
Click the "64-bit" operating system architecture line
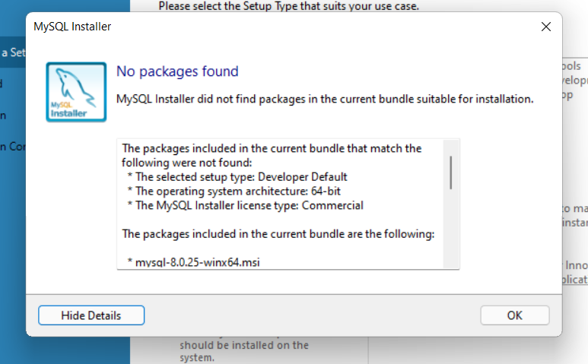point(234,191)
